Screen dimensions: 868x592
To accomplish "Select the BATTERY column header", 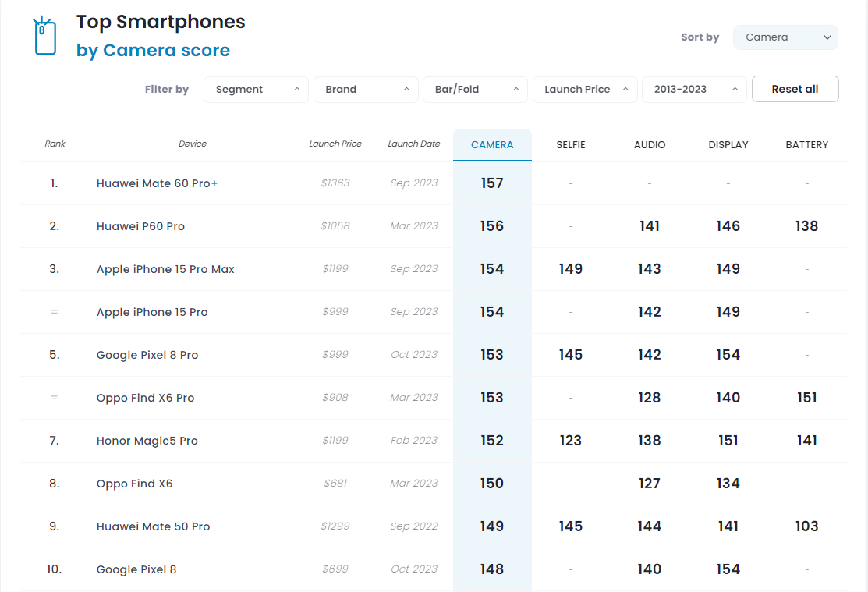I will (x=806, y=145).
